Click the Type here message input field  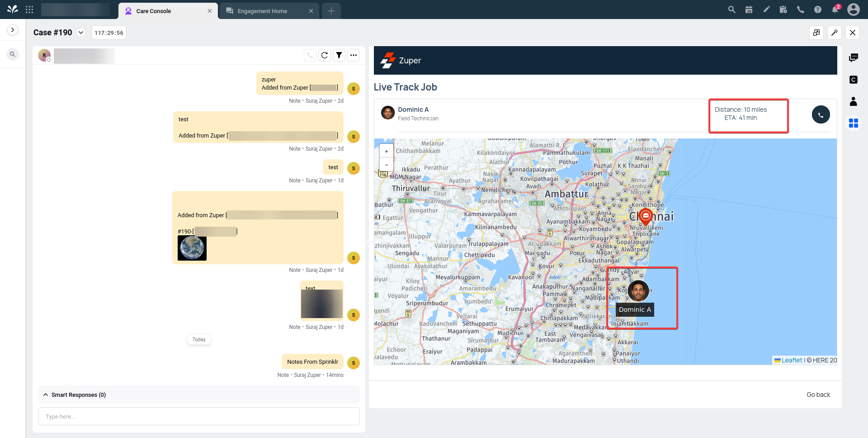199,416
